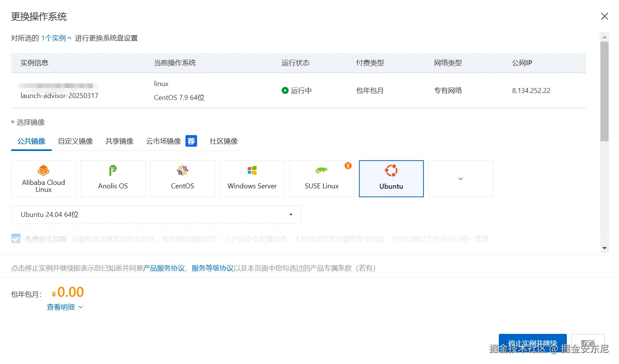Open the 产品服务协议 link
The width and height of the screenshot is (619, 364).
[164, 268]
